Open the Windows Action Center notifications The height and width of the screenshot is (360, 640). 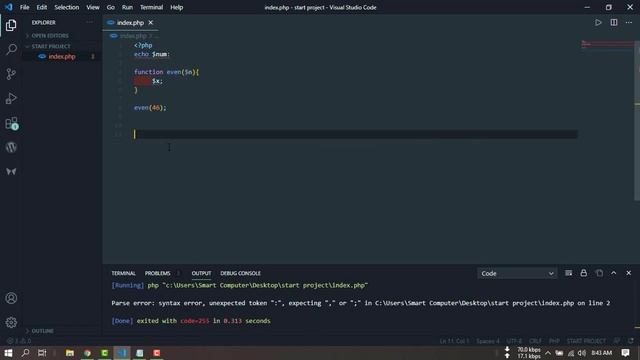point(625,353)
